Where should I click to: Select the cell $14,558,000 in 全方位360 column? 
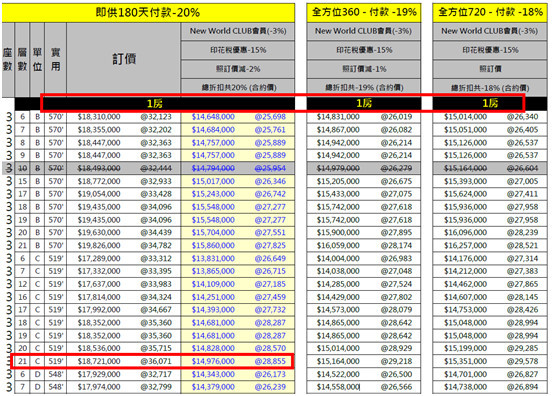(338, 387)
